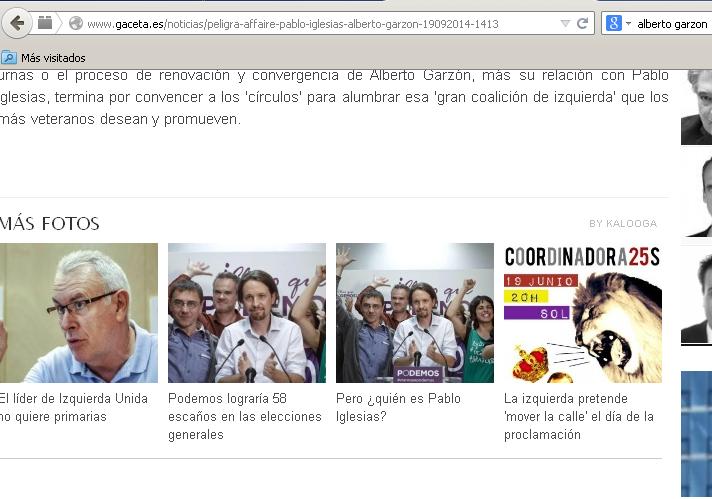Open link 'El líder de Izquierda Unida no quiere primarias'
This screenshot has width=712, height=499.
coord(72,407)
